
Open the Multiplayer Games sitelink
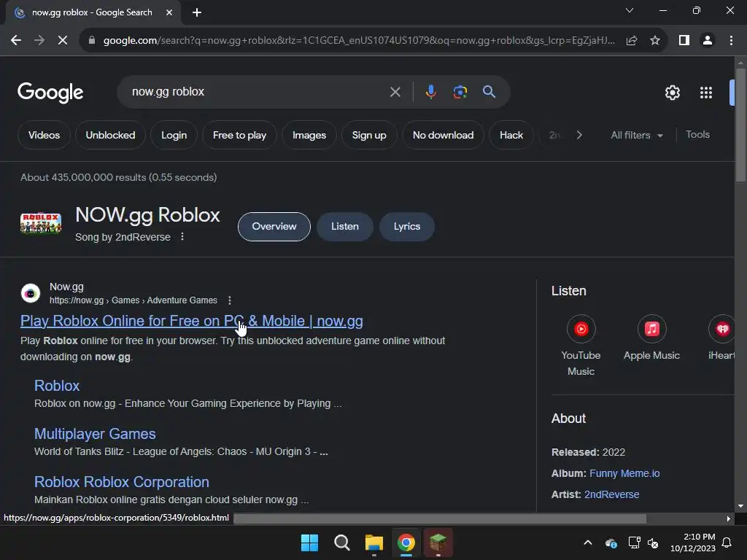95,434
